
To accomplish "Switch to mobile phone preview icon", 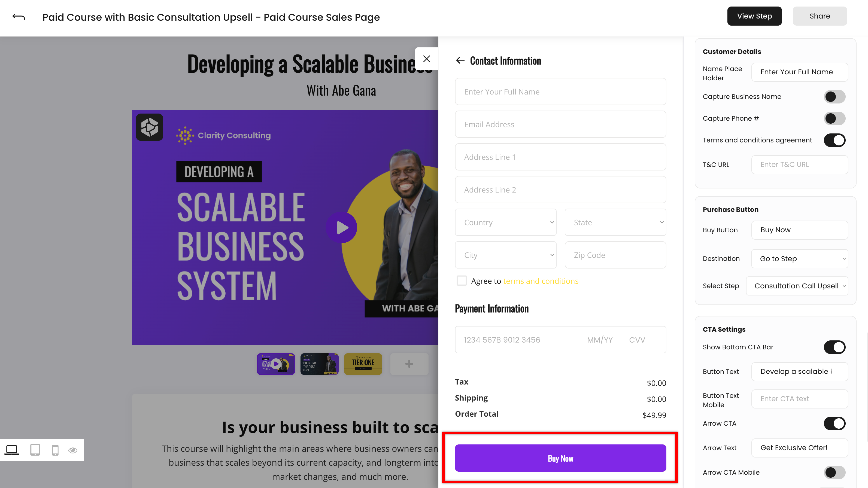I will [x=55, y=450].
